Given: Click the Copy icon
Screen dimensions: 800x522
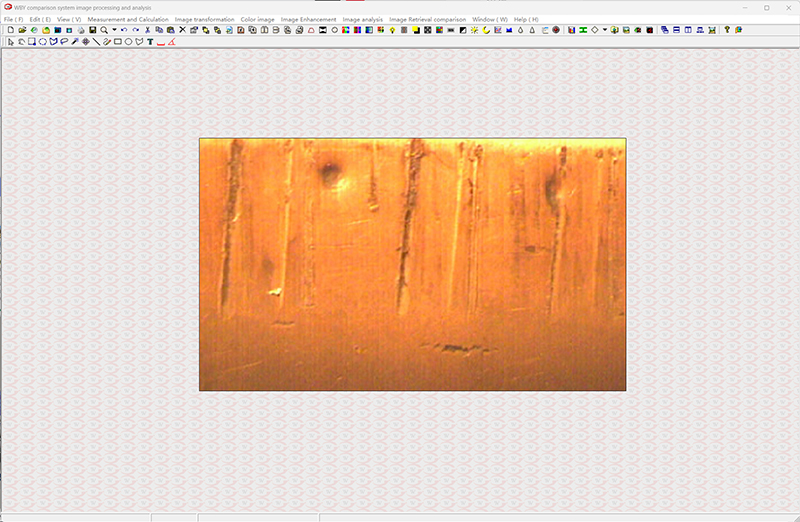Looking at the screenshot, I should tap(159, 30).
